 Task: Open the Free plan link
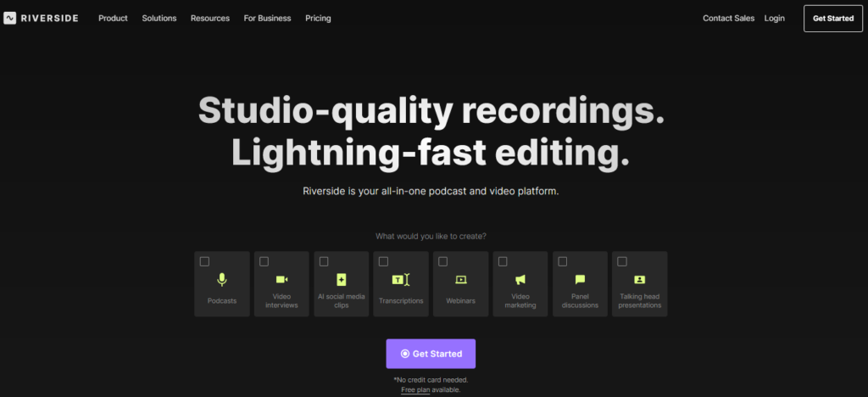pos(415,390)
